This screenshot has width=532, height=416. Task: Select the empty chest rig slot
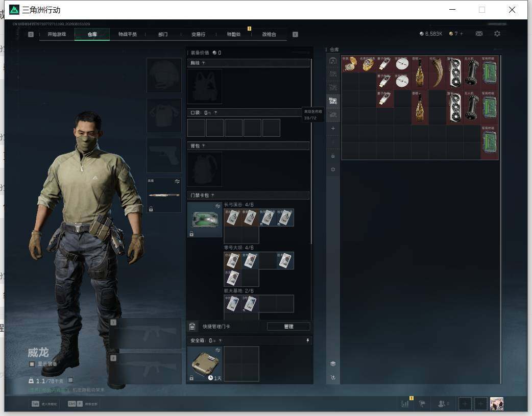(205, 87)
